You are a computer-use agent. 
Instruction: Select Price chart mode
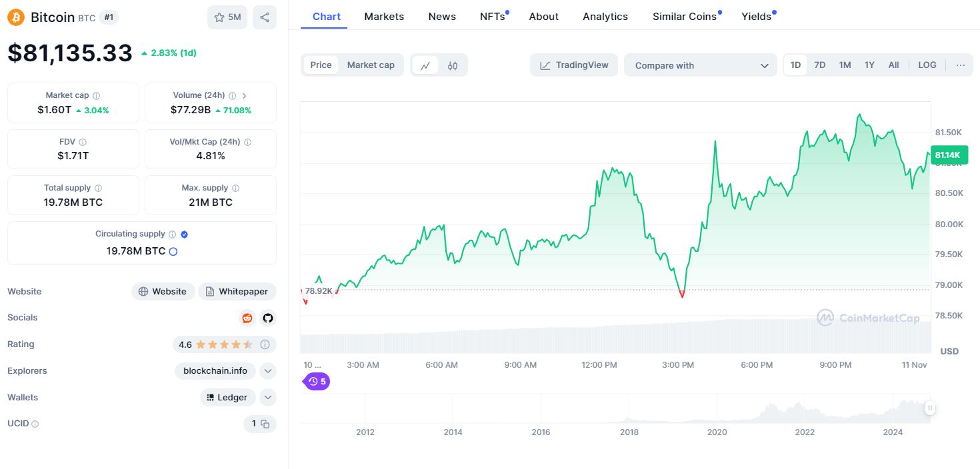pos(321,65)
